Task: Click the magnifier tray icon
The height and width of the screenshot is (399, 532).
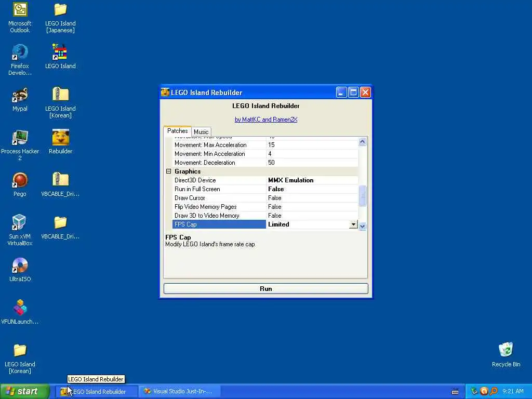Action: [494, 391]
